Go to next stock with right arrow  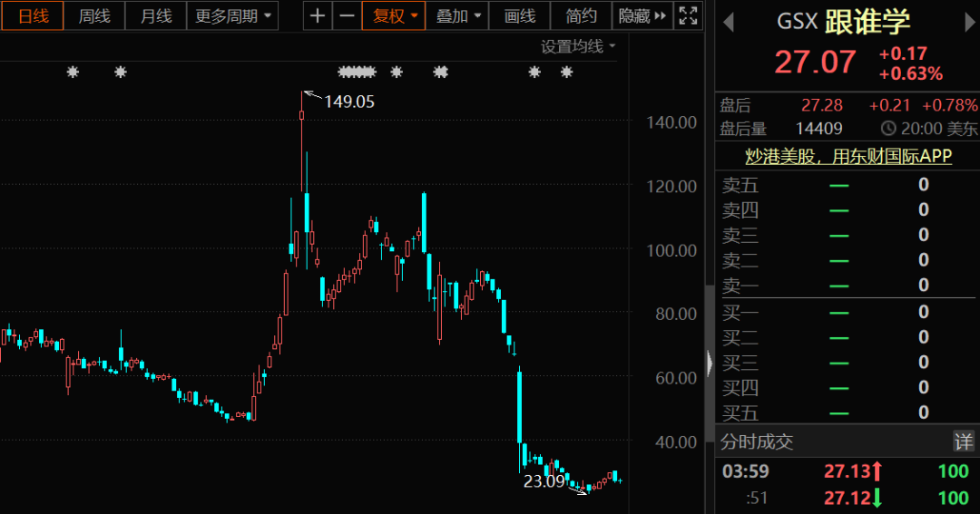tap(969, 24)
